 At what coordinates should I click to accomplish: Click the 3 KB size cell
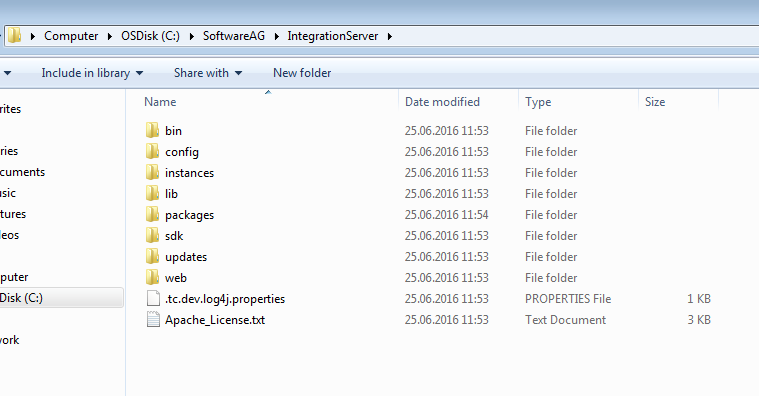click(x=699, y=320)
